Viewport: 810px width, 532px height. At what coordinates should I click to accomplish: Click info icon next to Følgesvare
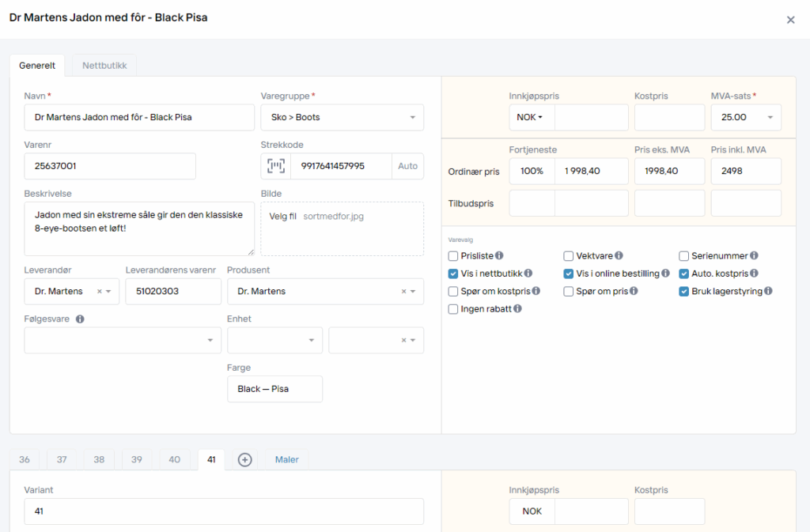click(x=80, y=319)
